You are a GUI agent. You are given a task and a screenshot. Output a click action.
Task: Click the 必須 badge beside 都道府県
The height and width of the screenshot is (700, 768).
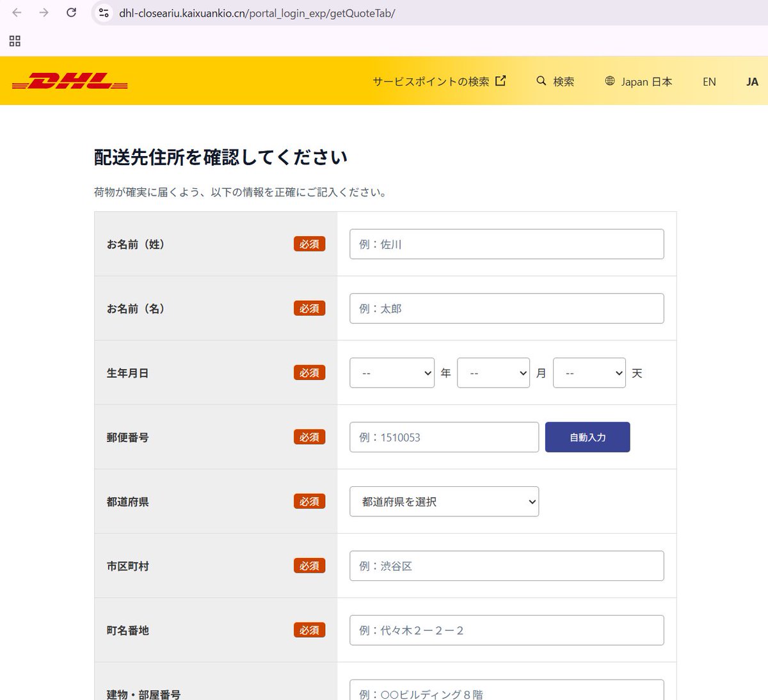(310, 502)
